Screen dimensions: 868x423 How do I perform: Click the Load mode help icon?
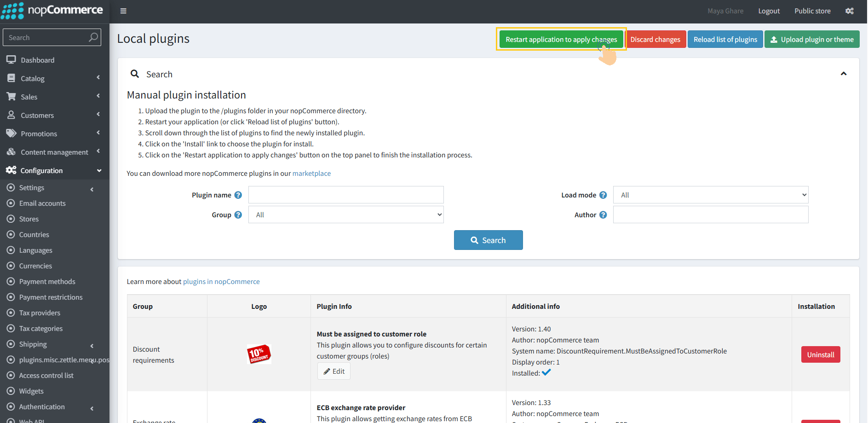[x=603, y=195]
